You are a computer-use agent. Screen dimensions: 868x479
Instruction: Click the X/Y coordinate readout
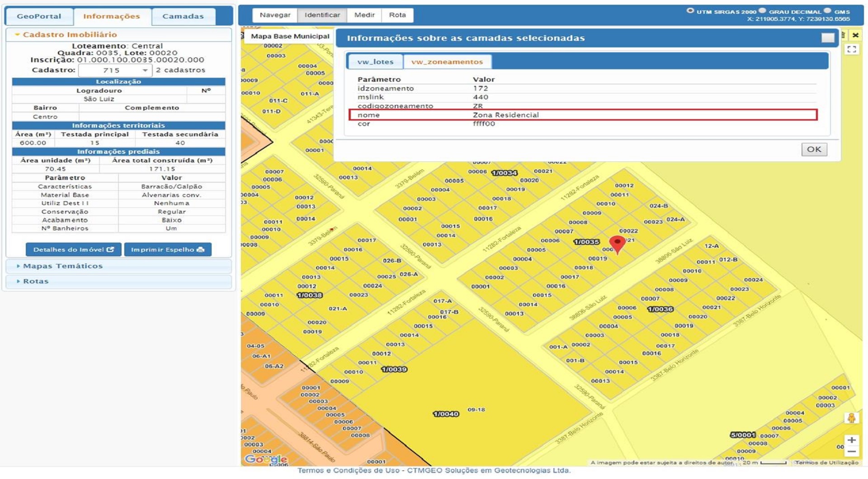point(798,19)
